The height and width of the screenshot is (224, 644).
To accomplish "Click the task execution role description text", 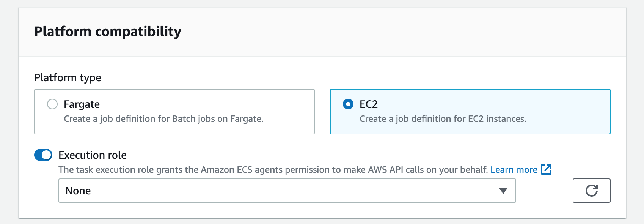I will (273, 170).
